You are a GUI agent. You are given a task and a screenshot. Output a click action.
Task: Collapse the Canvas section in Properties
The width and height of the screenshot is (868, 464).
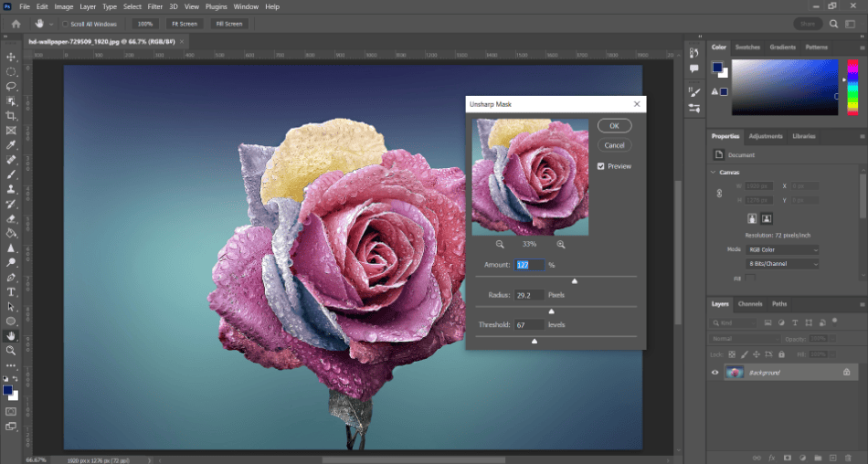[x=713, y=173]
